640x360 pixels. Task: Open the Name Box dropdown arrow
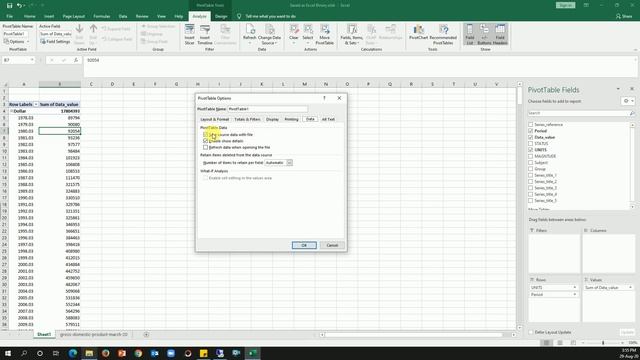[x=32, y=60]
